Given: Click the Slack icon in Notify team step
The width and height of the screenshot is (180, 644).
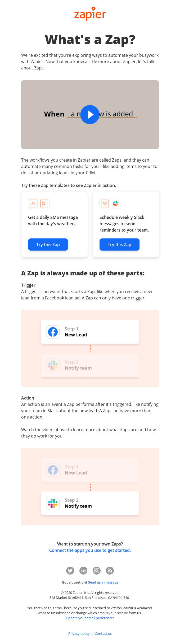Looking at the screenshot, I should (x=53, y=503).
